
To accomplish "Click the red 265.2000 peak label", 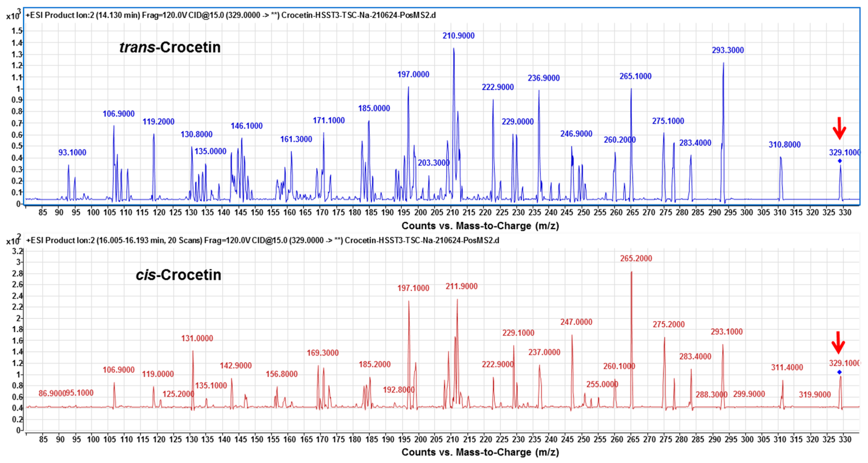I will (x=636, y=259).
